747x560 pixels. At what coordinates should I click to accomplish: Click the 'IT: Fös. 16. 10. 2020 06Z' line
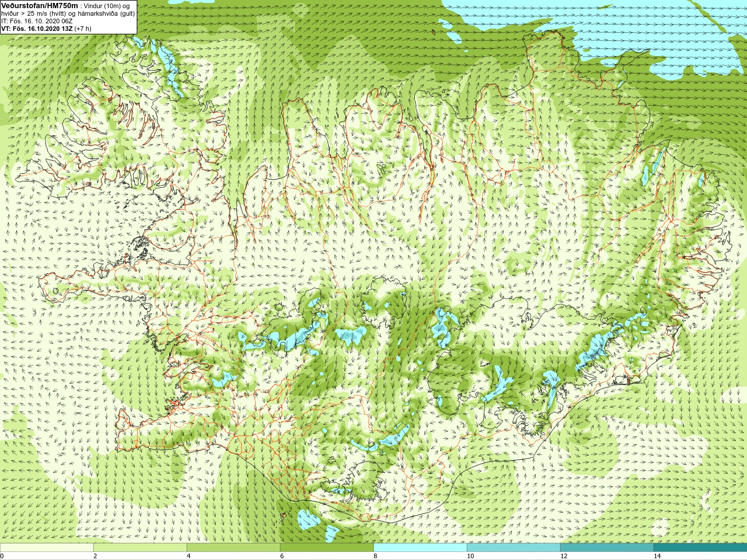point(37,21)
